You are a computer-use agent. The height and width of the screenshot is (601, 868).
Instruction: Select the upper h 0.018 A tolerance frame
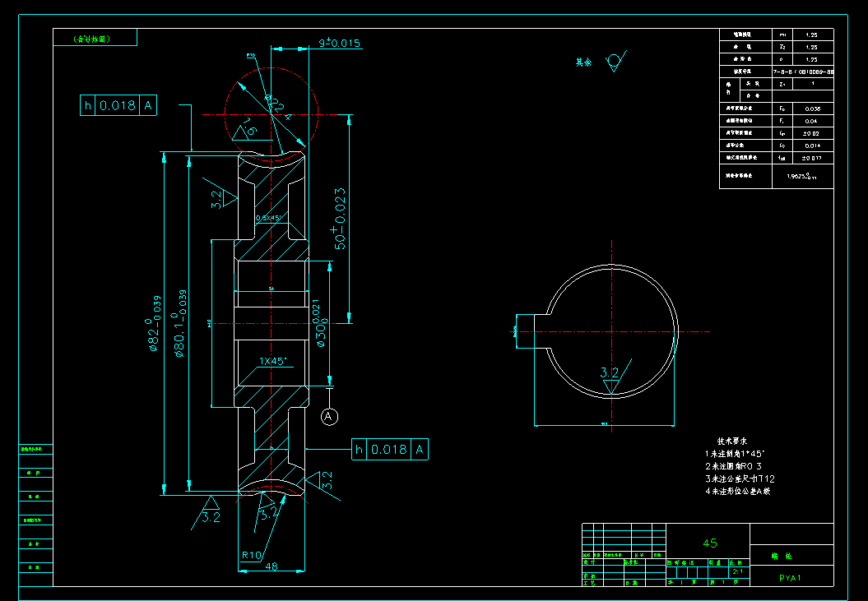coord(118,105)
